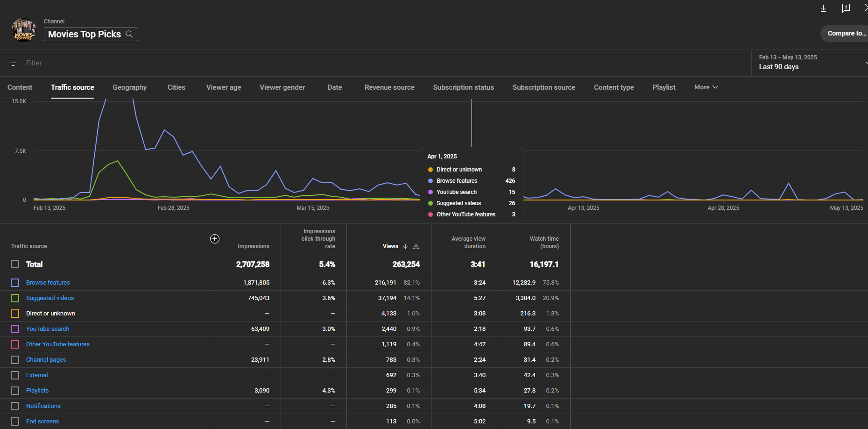Open the Browse features link

click(x=48, y=283)
